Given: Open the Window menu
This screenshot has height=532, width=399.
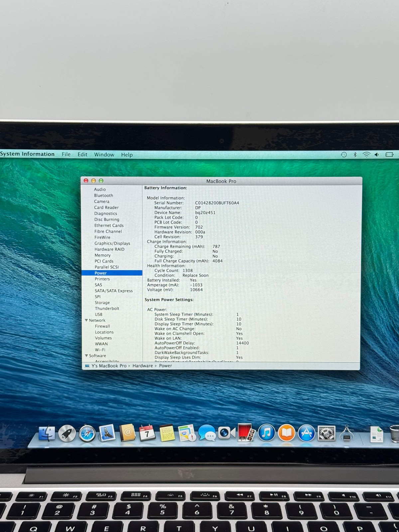Looking at the screenshot, I should click(104, 155).
